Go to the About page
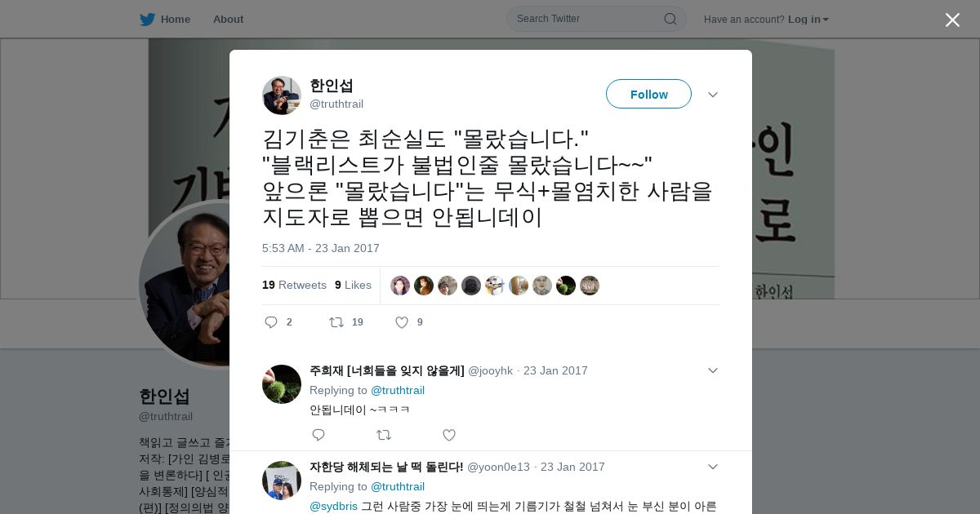This screenshot has width=980, height=514. (x=228, y=20)
